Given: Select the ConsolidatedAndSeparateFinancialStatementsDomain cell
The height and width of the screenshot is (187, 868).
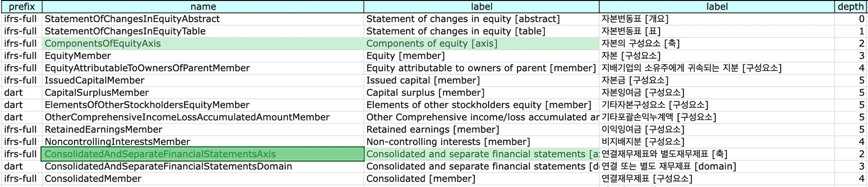Looking at the screenshot, I should click(x=168, y=166).
